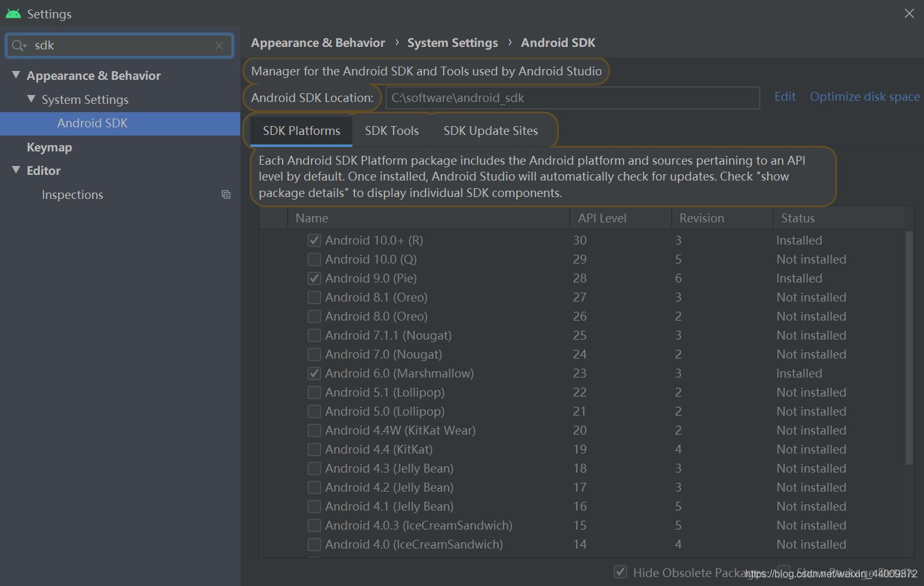Sort table by Status column header
The width and height of the screenshot is (924, 586).
click(839, 218)
